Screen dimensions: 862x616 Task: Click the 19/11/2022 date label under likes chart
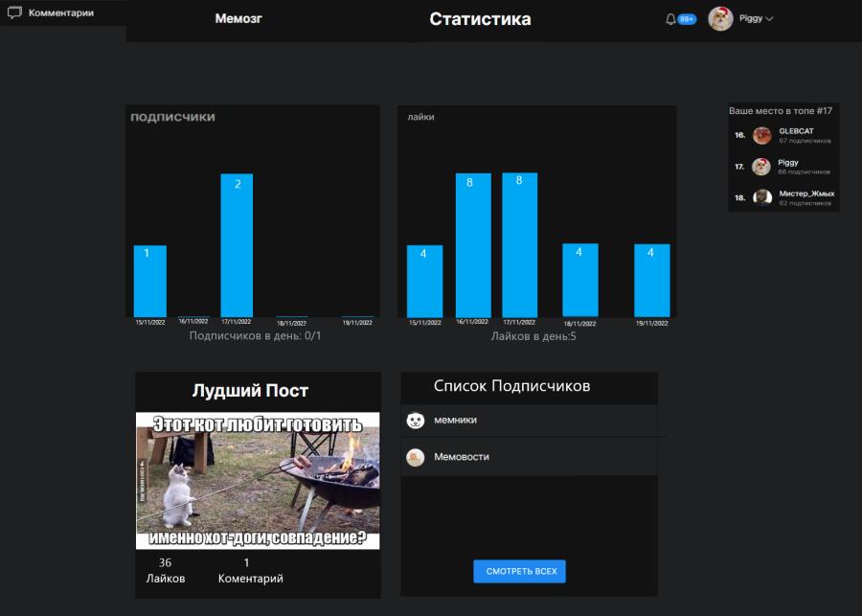coord(652,324)
